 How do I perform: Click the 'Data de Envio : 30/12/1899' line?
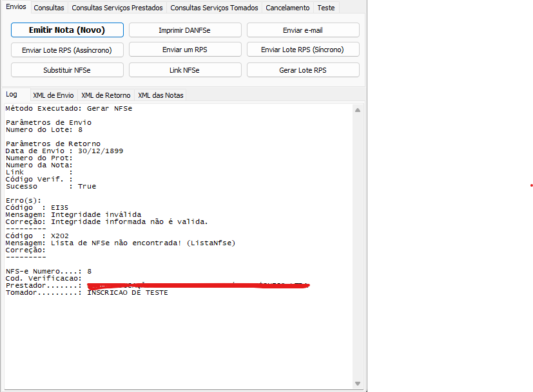64,151
